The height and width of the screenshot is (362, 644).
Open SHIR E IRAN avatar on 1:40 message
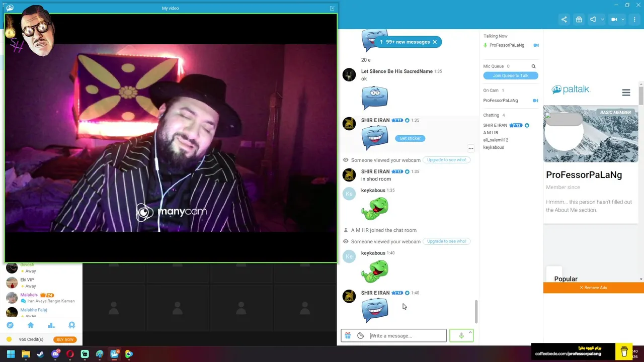point(349,296)
